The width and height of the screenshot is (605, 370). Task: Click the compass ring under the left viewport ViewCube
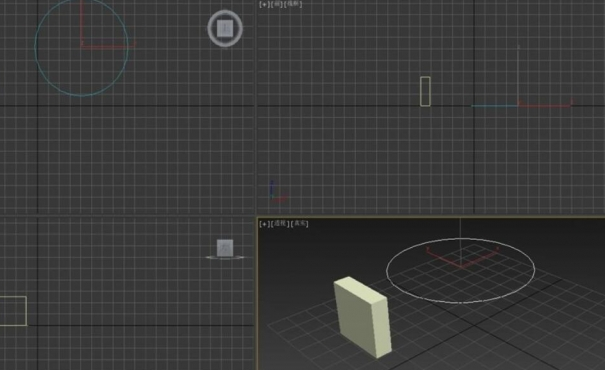(x=225, y=257)
